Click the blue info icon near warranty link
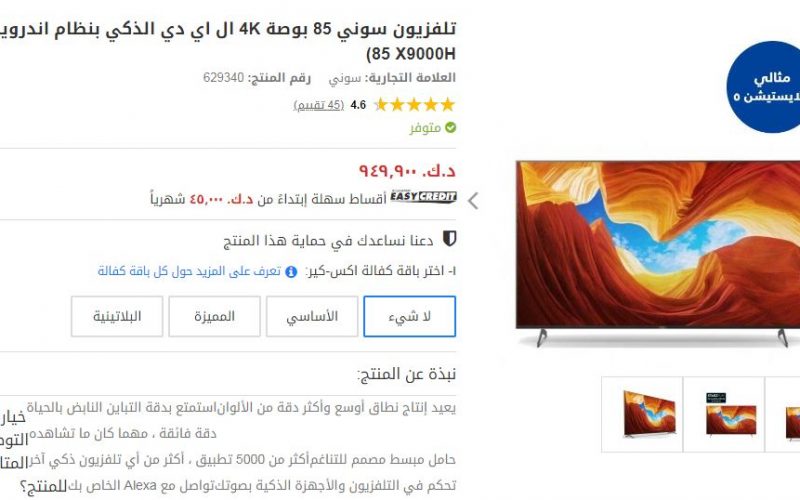 (x=291, y=272)
